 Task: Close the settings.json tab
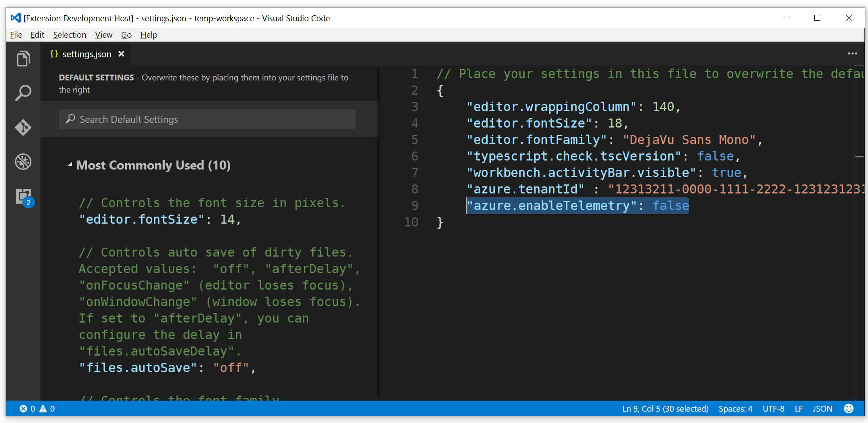coord(121,54)
